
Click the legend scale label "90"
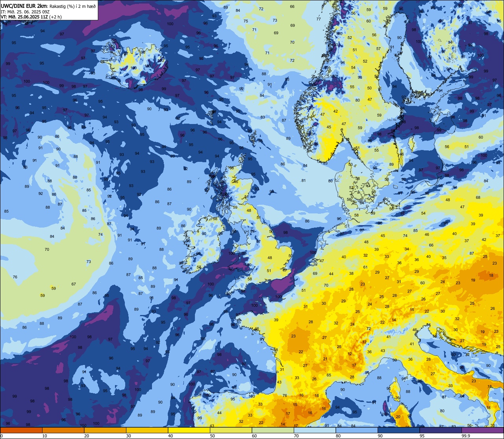click(x=380, y=436)
